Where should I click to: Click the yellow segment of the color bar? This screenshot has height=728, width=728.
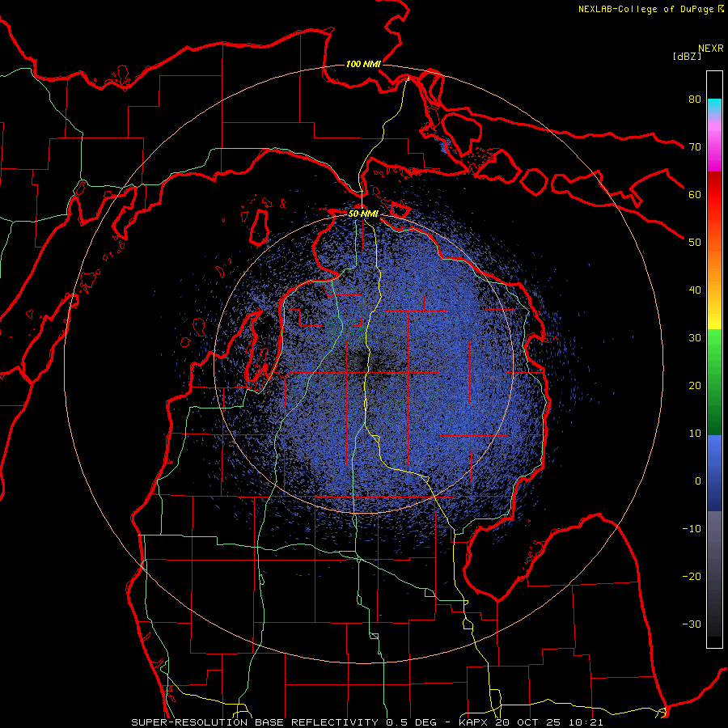click(x=714, y=318)
